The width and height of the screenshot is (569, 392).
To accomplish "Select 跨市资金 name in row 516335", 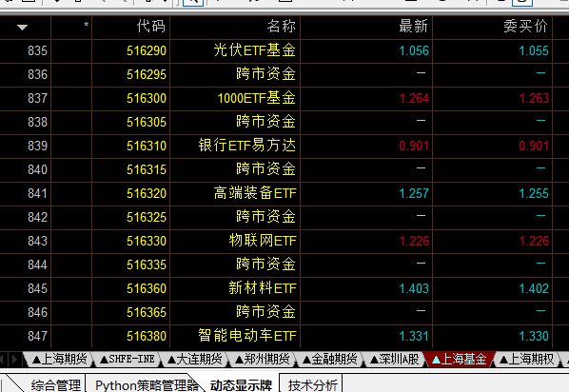I will point(266,265).
